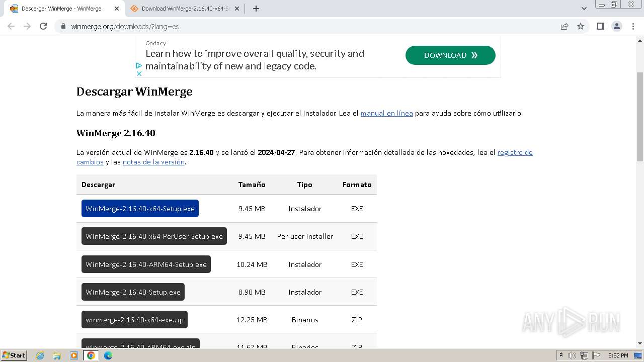Open the Windows Start menu
644x362 pixels.
(14, 355)
